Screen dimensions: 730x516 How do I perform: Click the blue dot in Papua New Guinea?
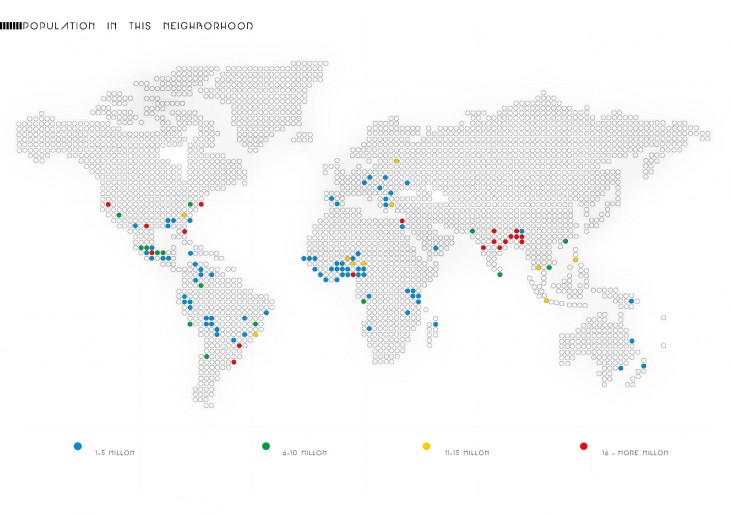click(631, 301)
